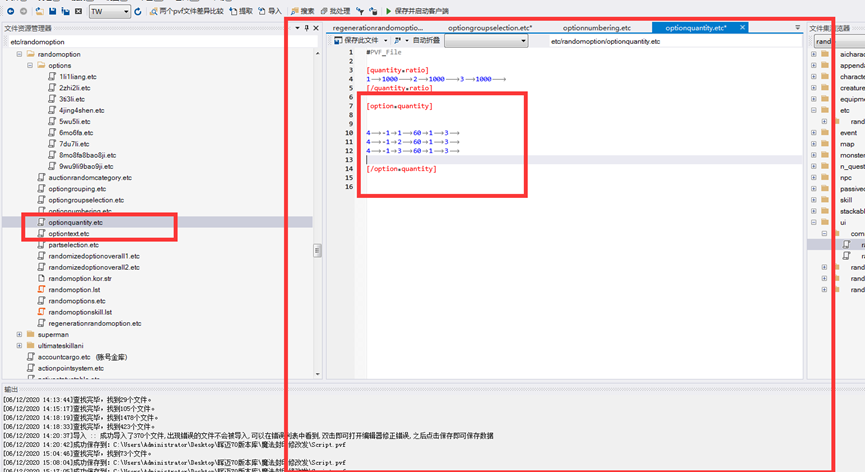The height and width of the screenshot is (472, 865).
Task: Click the back navigation arrow icon
Action: (x=10, y=11)
